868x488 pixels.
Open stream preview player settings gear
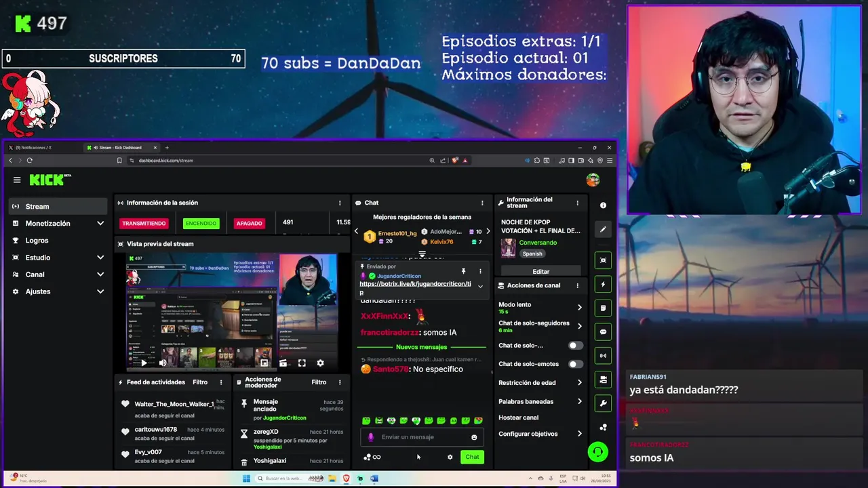320,363
